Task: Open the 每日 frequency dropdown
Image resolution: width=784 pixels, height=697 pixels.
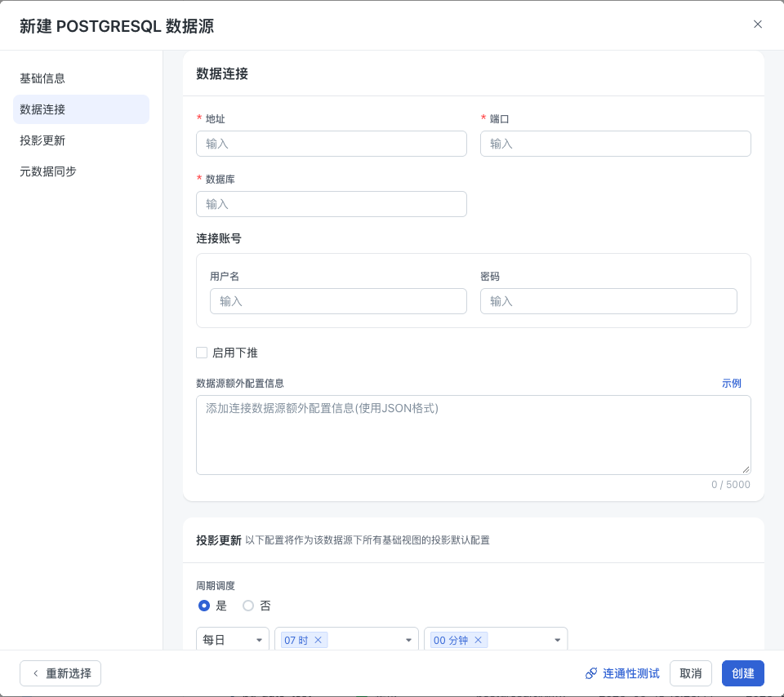Action: click(233, 640)
